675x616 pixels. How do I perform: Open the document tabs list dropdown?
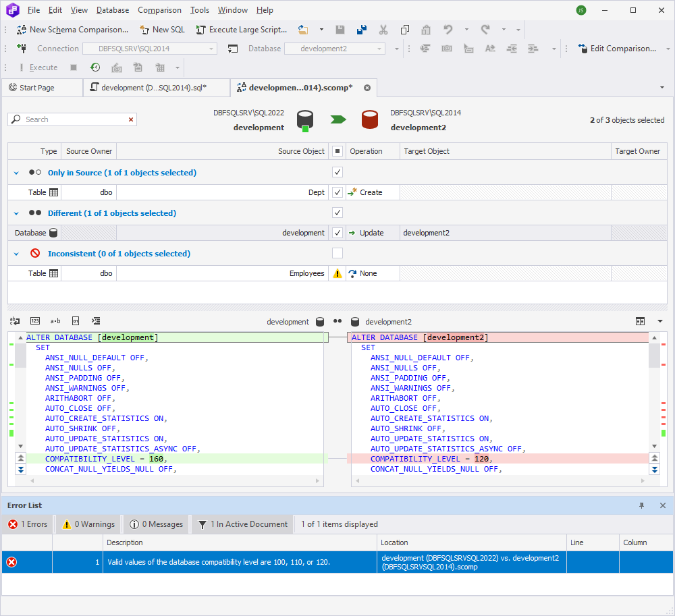(662, 87)
